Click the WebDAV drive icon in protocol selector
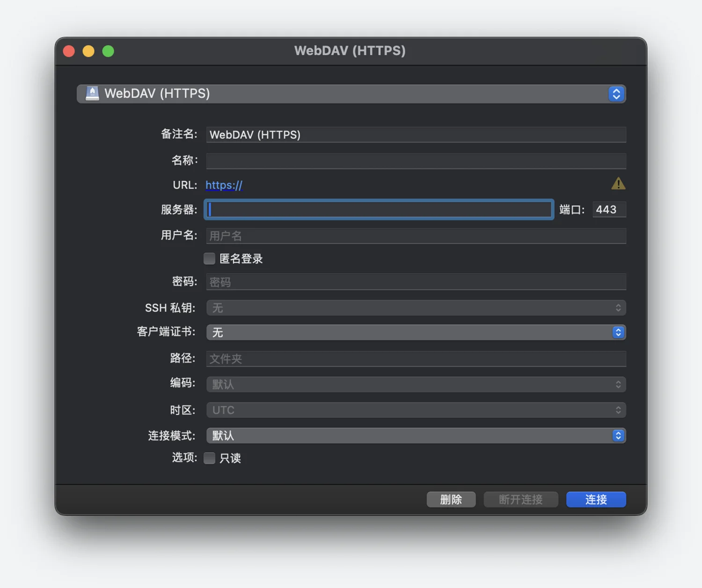The image size is (702, 588). coord(92,94)
